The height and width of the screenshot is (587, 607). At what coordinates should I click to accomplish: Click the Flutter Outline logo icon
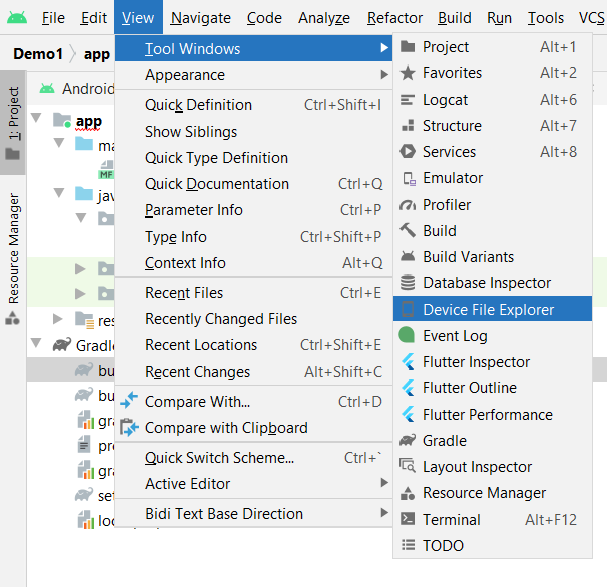tap(408, 388)
